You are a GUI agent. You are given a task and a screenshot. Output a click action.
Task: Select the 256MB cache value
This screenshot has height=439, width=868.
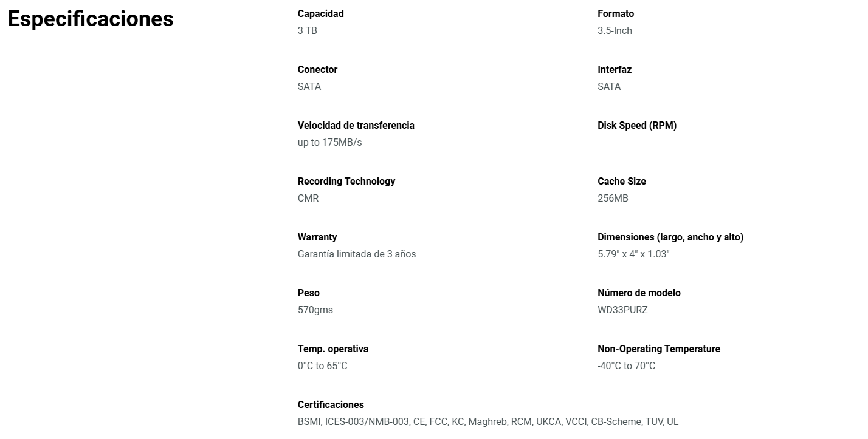tap(613, 198)
